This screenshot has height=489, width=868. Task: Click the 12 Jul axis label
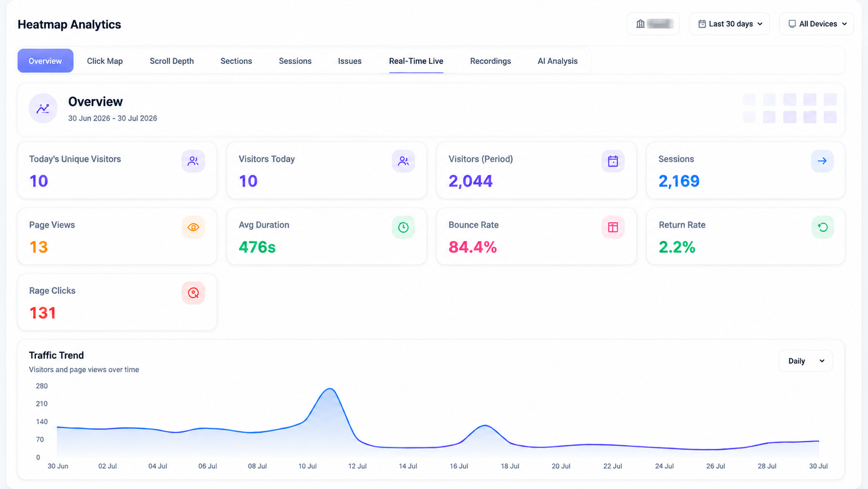coord(358,466)
